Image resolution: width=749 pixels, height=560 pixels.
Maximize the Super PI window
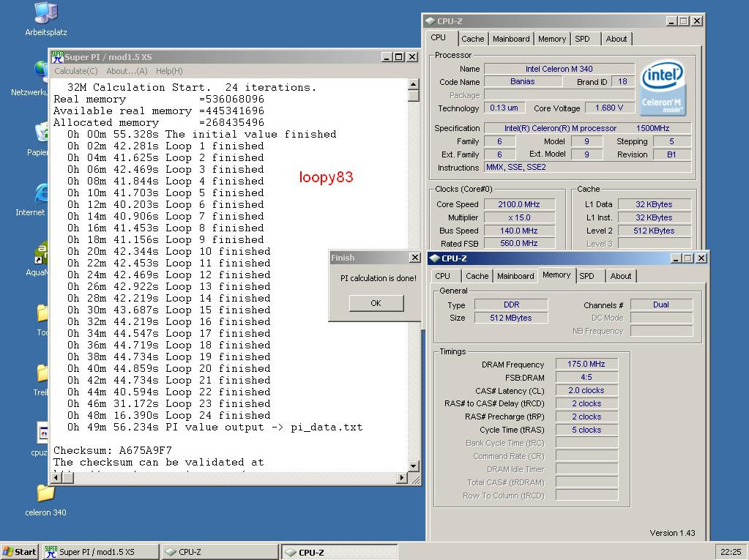pyautogui.click(x=399, y=57)
